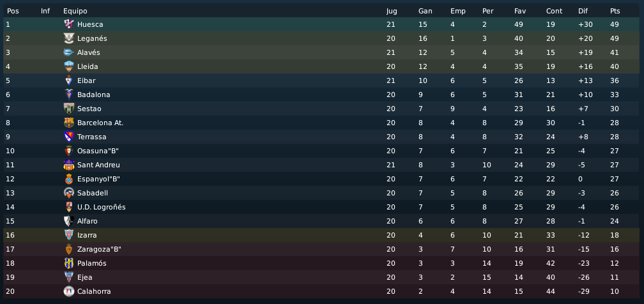The width and height of the screenshot is (644, 304).
Task: Click the Leganés team badge
Action: tap(68, 38)
